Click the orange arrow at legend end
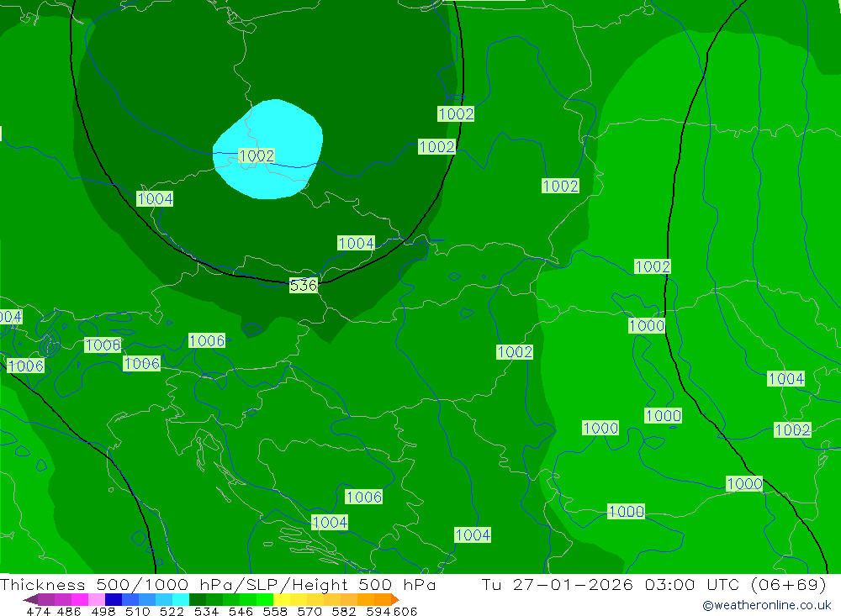This screenshot has height=616, width=841. click(395, 599)
